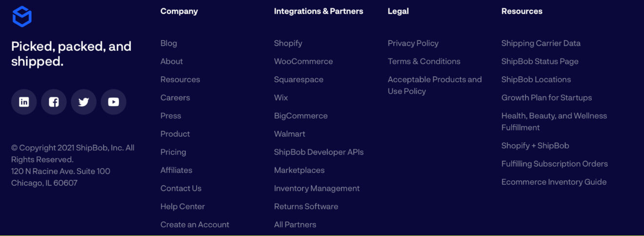This screenshot has width=644, height=236.
Task: Click the Integrations & Partners heading
Action: point(319,11)
